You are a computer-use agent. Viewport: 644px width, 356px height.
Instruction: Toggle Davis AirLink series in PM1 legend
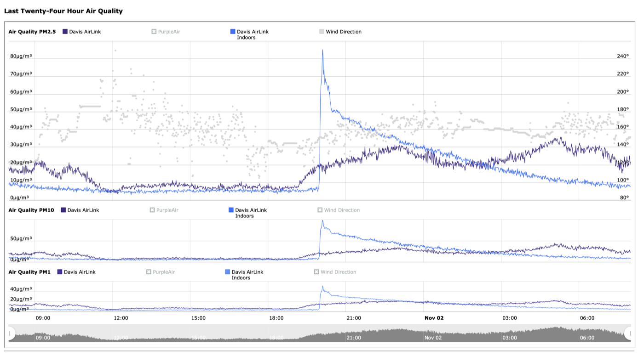(76, 272)
